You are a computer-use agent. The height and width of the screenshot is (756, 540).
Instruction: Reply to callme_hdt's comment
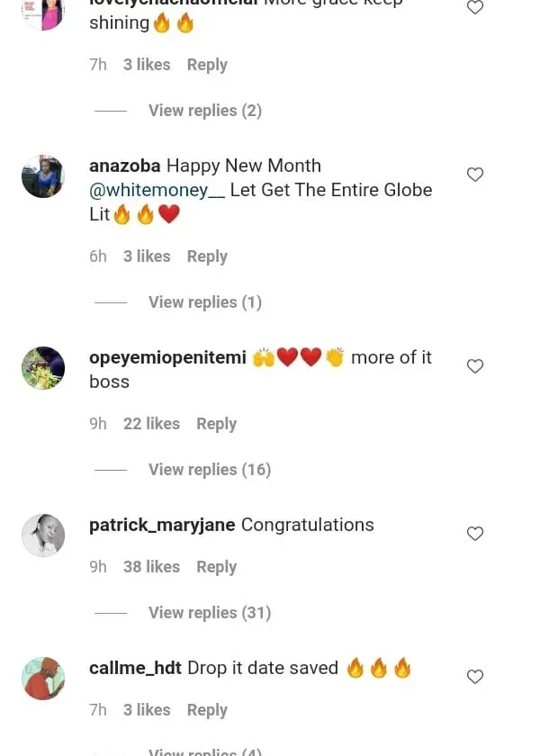[207, 710]
